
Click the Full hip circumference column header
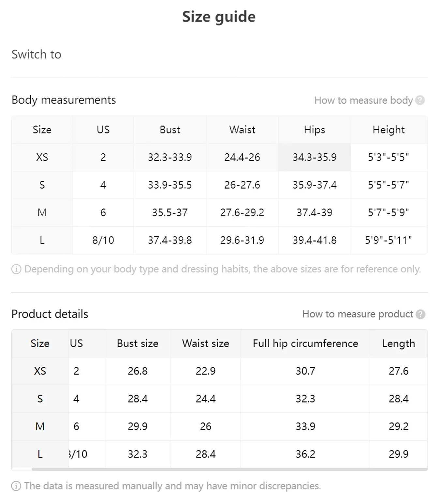point(305,343)
